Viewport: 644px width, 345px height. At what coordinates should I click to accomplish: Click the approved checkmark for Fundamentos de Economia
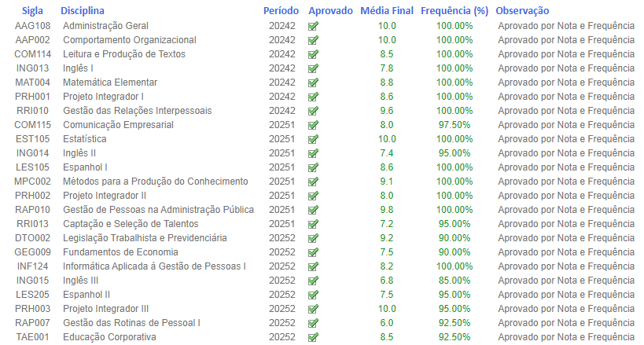(314, 252)
